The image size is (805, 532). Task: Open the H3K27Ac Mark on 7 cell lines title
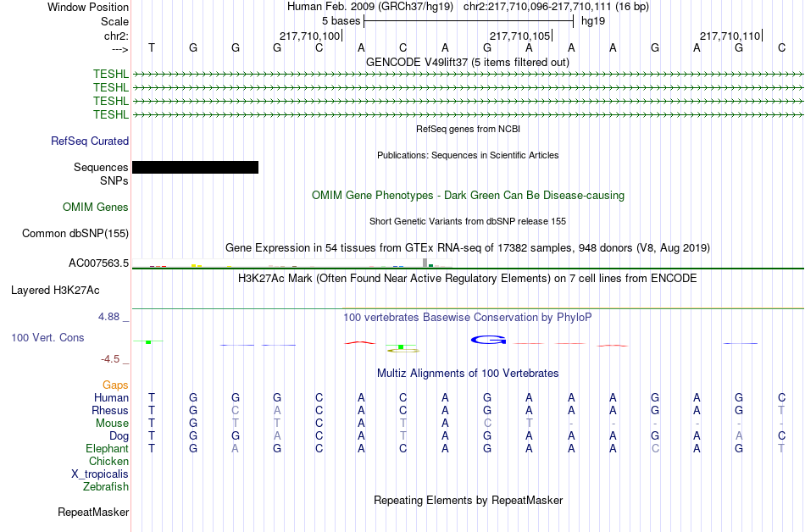[467, 278]
